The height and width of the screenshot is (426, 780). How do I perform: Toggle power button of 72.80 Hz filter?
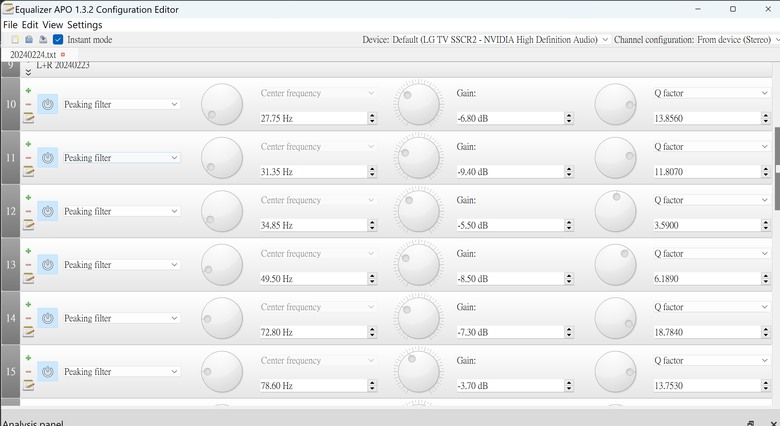[48, 318]
